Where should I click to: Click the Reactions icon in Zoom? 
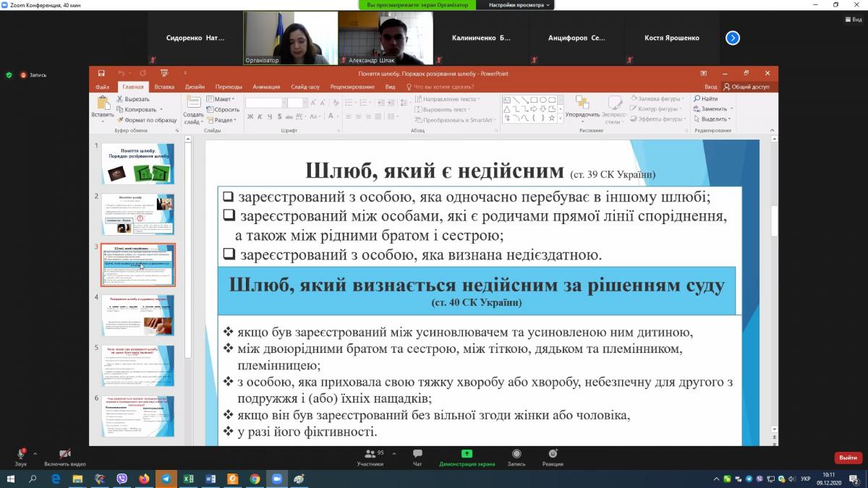(x=552, y=457)
